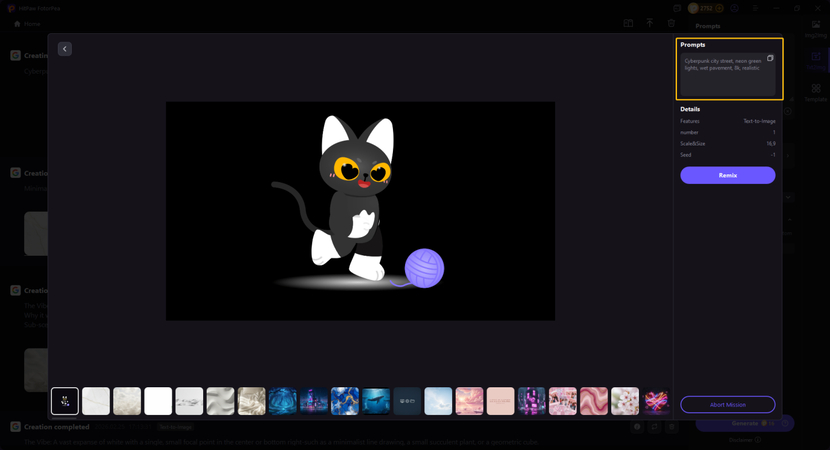This screenshot has height=450, width=830.
Task: Click the delete trash icon in the top toolbar
Action: click(673, 23)
